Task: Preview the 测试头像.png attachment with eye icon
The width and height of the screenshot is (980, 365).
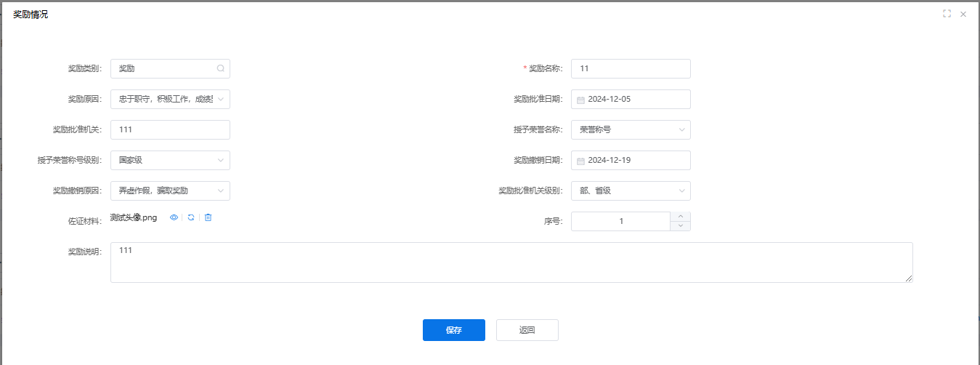Action: click(174, 217)
